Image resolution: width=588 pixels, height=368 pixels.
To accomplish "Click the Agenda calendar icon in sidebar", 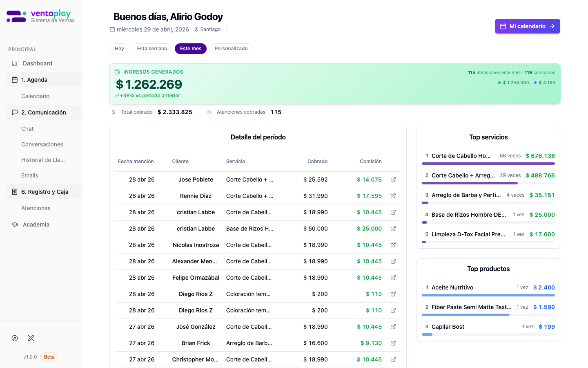I will 15,80.
